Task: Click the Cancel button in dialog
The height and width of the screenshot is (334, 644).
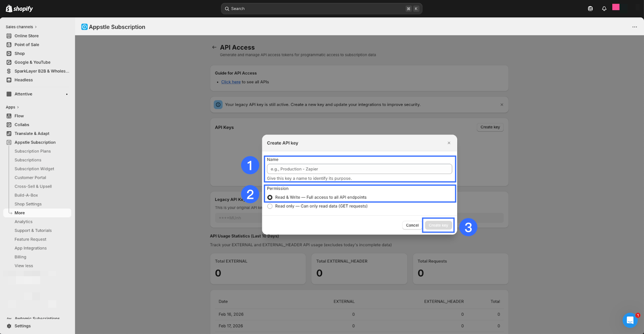Action: [412, 225]
